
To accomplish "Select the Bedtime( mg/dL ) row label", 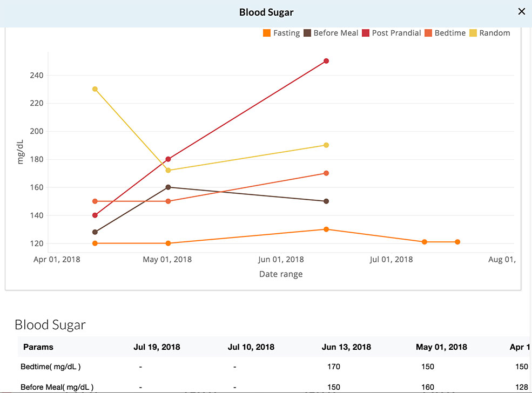I will click(x=51, y=367).
